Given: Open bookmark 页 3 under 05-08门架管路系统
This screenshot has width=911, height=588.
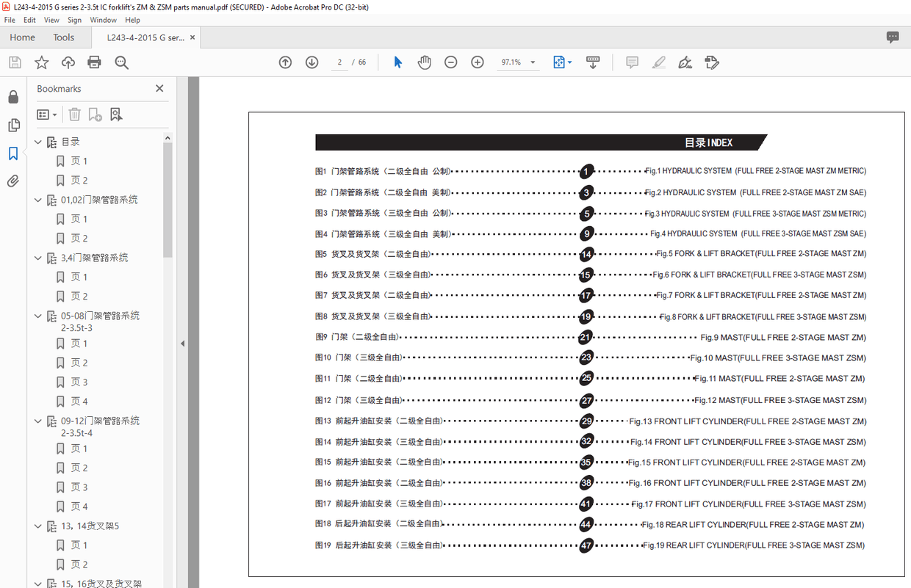Looking at the screenshot, I should tap(79, 382).
